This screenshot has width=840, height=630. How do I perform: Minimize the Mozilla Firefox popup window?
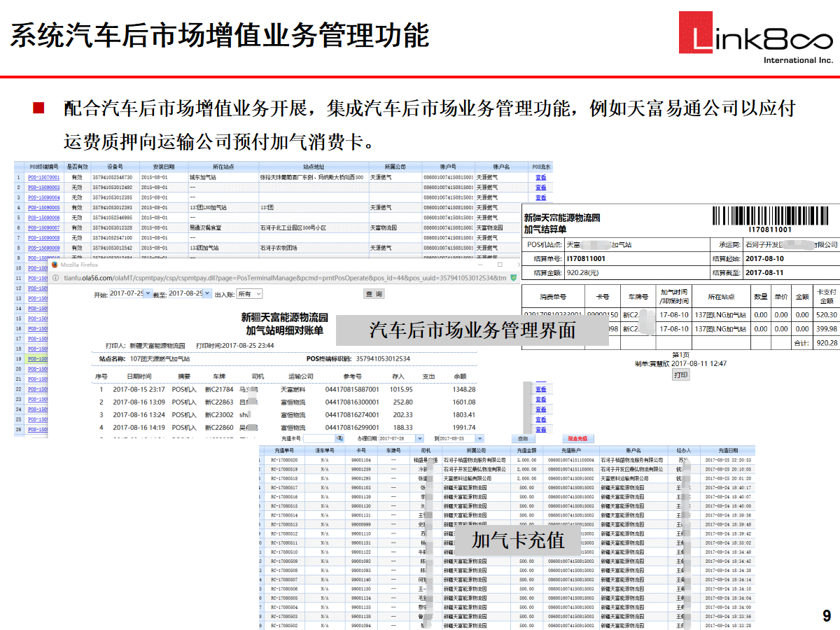(480, 265)
